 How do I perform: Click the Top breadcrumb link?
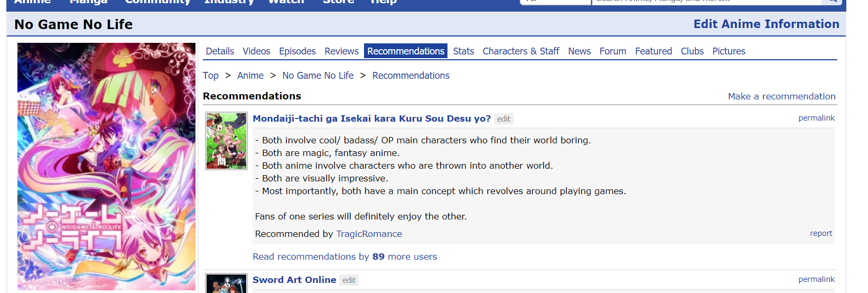[211, 76]
